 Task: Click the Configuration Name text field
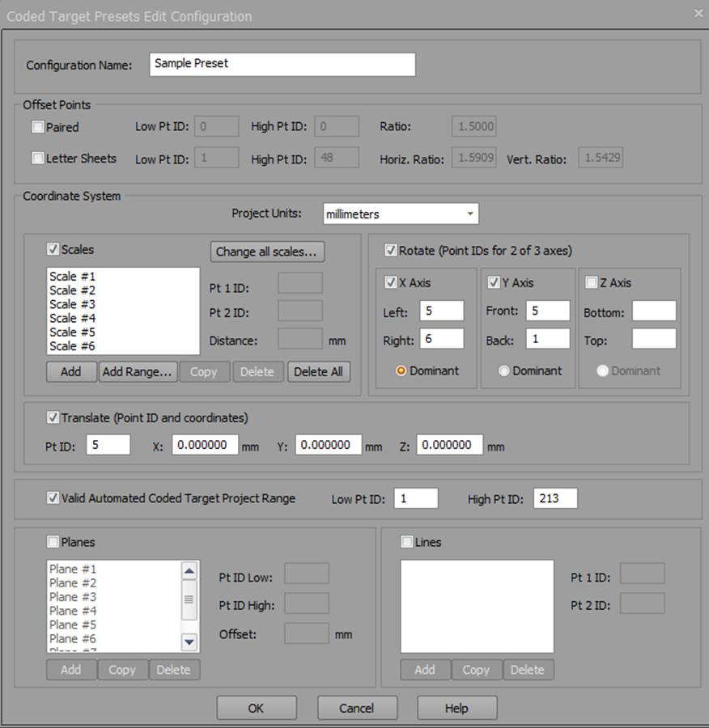(282, 65)
